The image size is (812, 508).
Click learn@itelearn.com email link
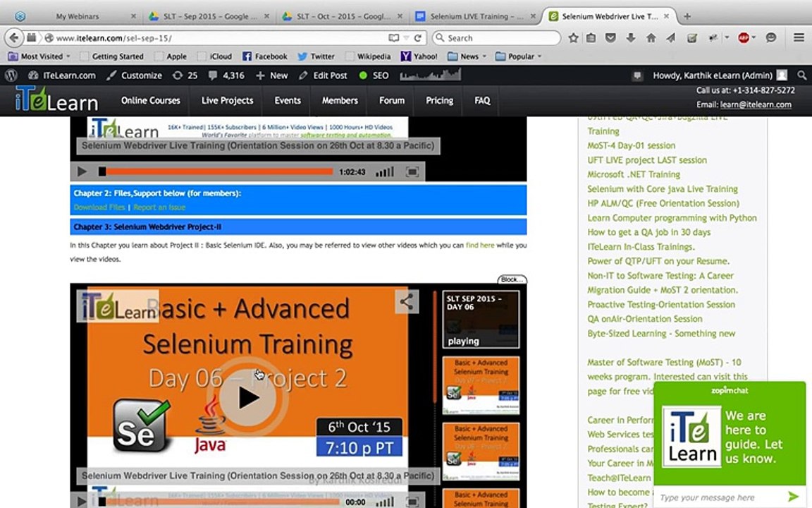tap(756, 104)
